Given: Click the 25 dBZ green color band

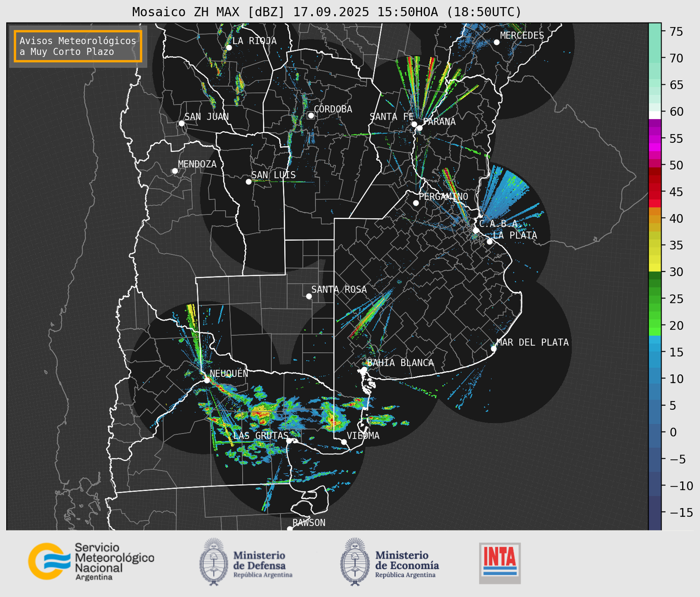Looking at the screenshot, I should (x=655, y=298).
